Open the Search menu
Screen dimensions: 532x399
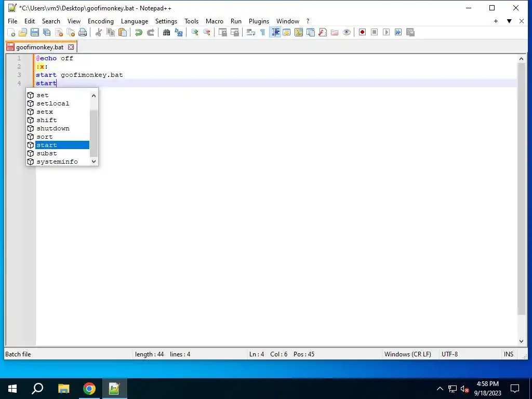point(51,21)
